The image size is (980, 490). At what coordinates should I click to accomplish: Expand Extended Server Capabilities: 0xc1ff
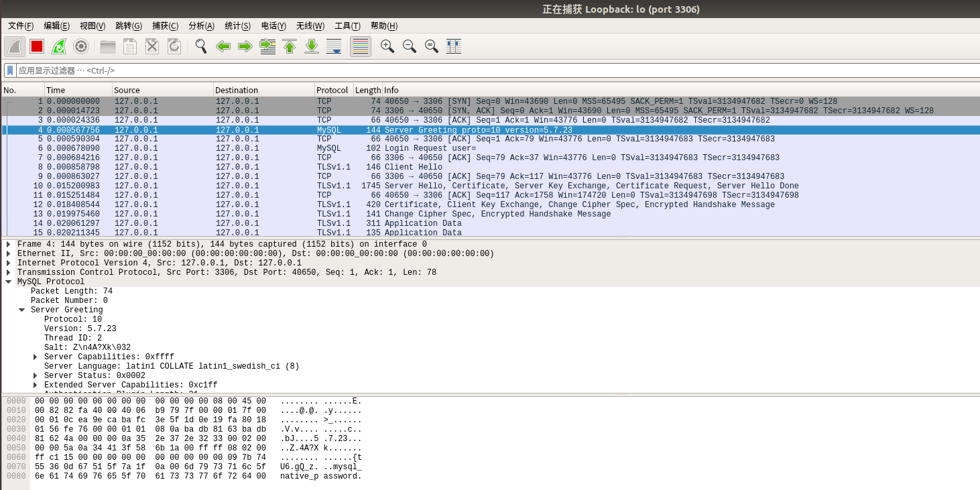point(35,385)
